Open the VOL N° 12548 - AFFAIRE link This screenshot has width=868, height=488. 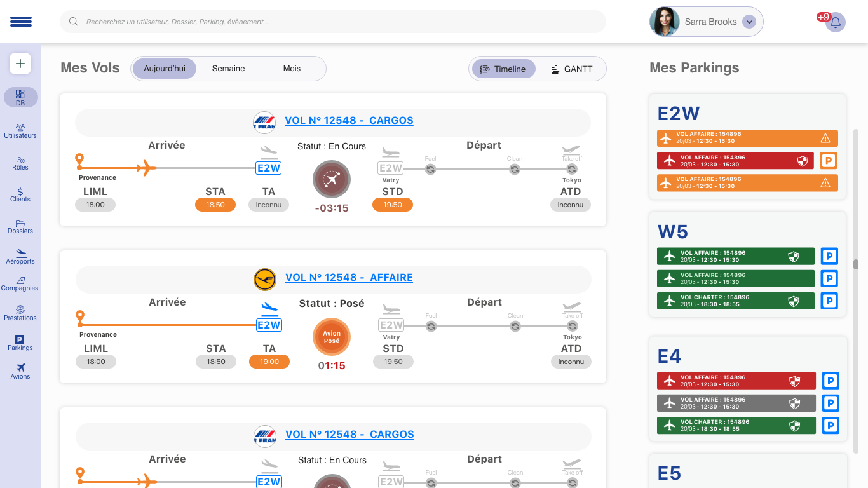(349, 278)
